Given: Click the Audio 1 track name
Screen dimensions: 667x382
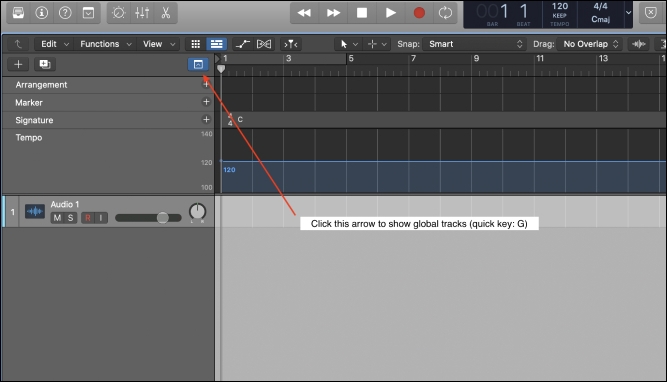Looking at the screenshot, I should tap(65, 204).
